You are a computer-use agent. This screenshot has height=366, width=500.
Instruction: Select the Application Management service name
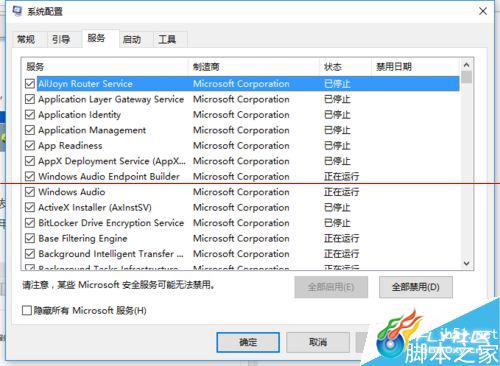coord(92,130)
